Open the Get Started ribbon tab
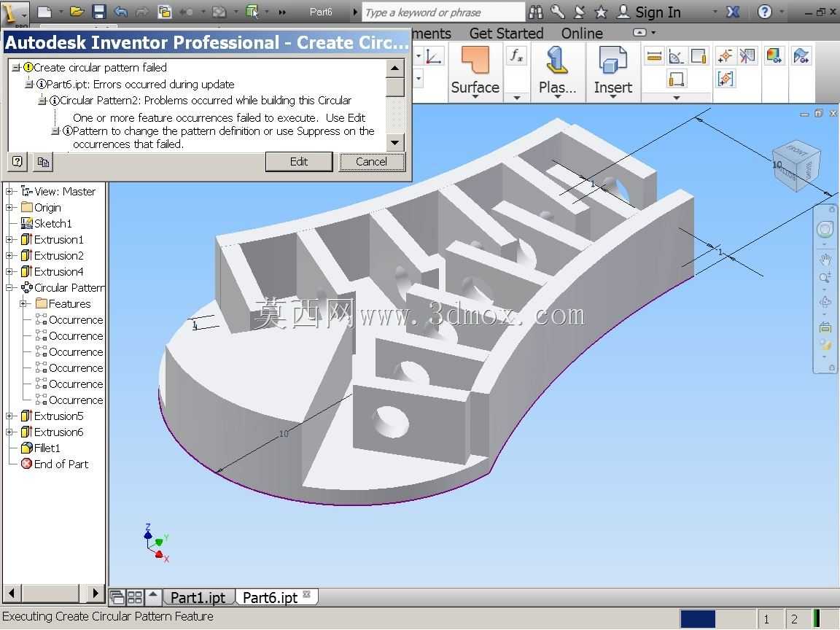840x630 pixels. coord(506,34)
